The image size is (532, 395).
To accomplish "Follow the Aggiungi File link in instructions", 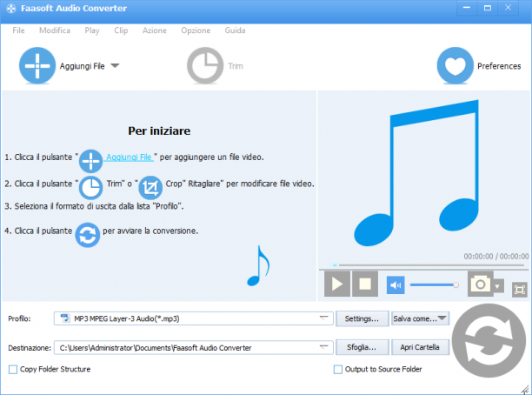I will [129, 157].
